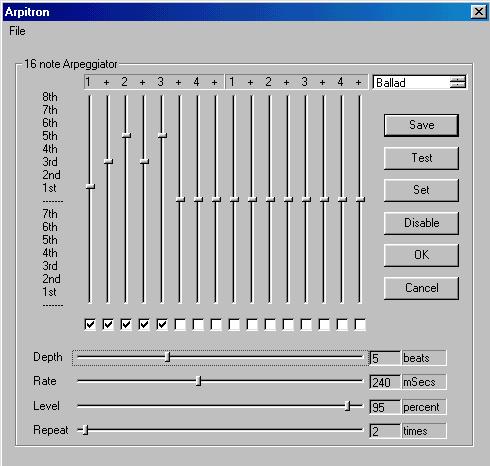This screenshot has height=466, width=490.
Task: Enable the last step checkbox
Action: (360, 324)
